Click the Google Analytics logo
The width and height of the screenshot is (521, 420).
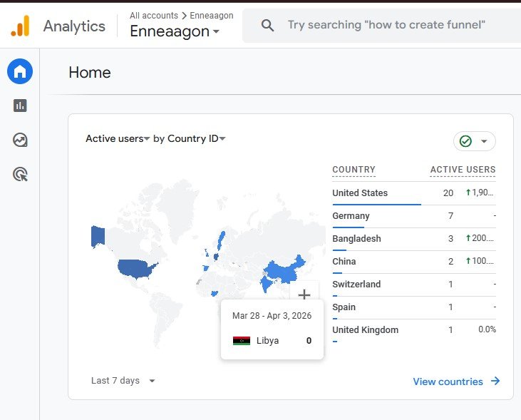point(20,26)
